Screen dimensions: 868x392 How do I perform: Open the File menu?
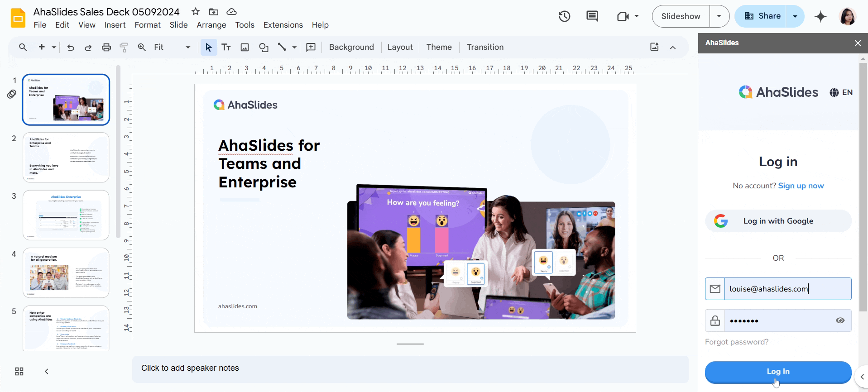point(40,25)
